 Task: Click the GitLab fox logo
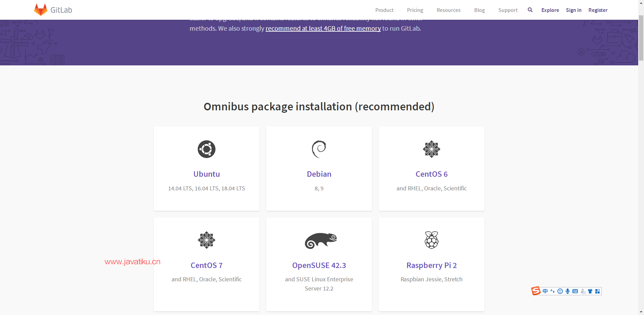pyautogui.click(x=41, y=10)
